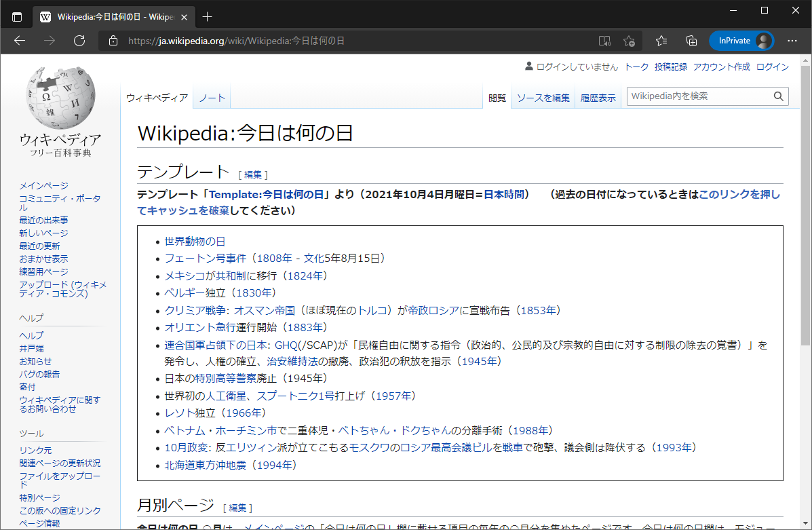Open 関連ページの更新状況 link
This screenshot has width=812, height=530.
[60, 463]
